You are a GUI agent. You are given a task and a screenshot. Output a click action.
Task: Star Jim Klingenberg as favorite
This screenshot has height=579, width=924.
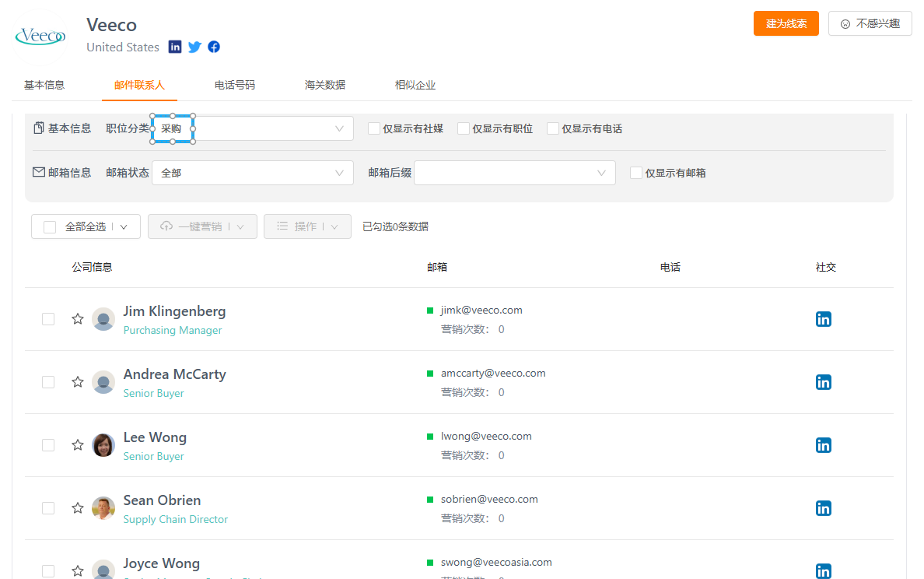[x=78, y=319]
